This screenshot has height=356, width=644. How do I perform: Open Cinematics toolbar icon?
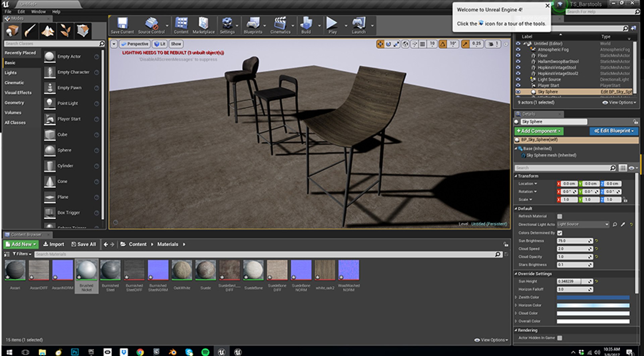[280, 25]
